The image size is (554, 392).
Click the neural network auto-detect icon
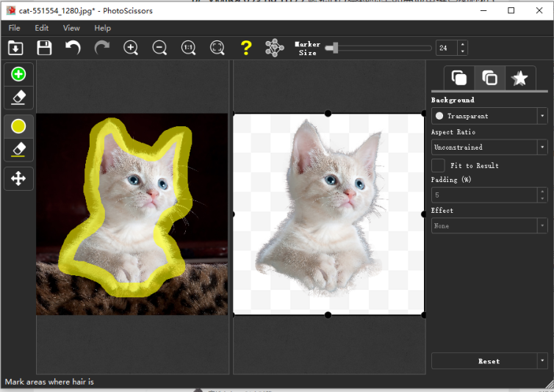tap(275, 48)
